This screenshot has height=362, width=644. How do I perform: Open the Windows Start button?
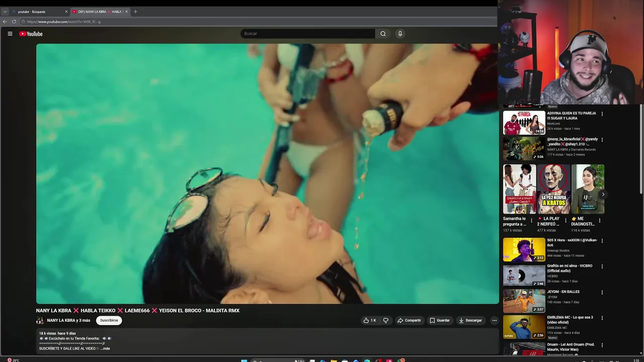(x=244, y=360)
